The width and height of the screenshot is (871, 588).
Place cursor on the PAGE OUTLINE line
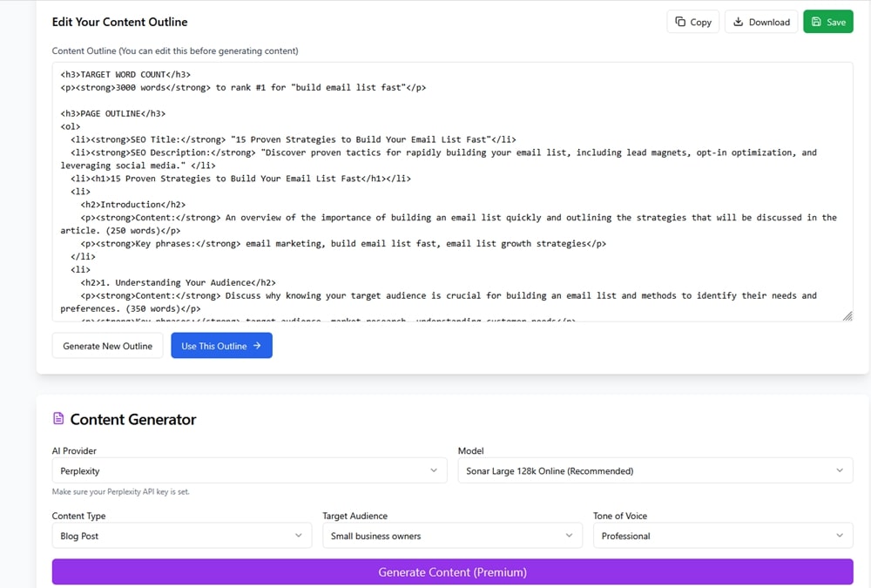pos(113,113)
